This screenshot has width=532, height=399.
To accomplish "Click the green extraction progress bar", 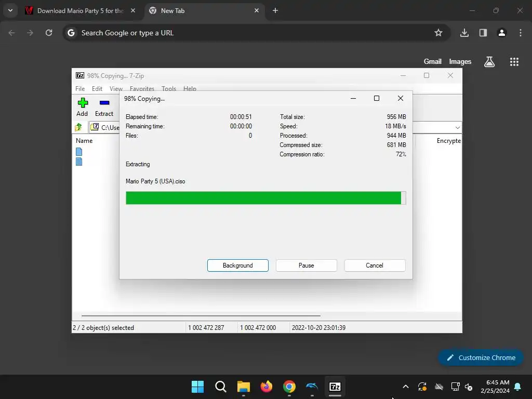I will coord(265,198).
